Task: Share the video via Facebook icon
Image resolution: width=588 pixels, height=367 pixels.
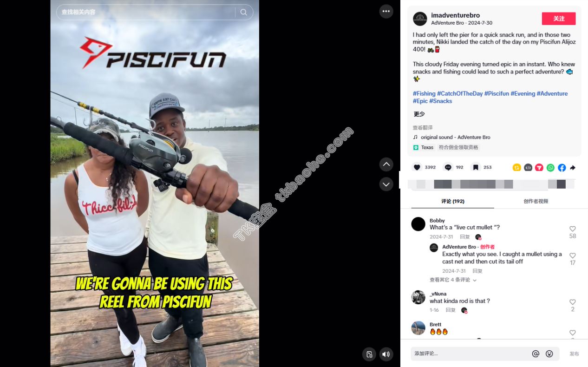Action: click(562, 168)
